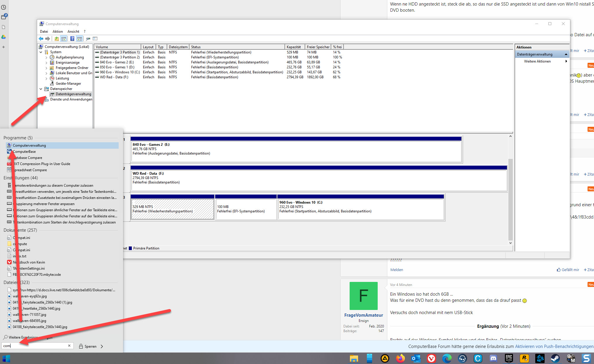Screen dimensions: 594x364
Task: Open Steam from the taskbar
Action: click(555, 358)
